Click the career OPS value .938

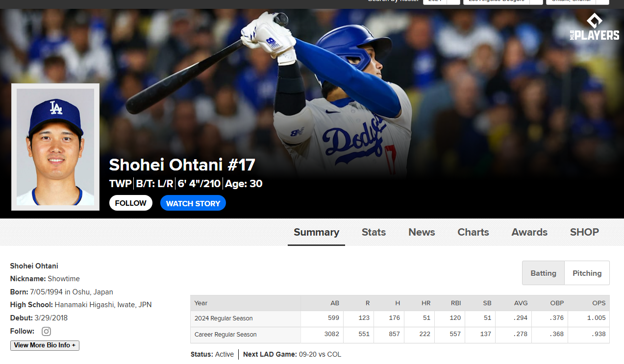pos(599,334)
